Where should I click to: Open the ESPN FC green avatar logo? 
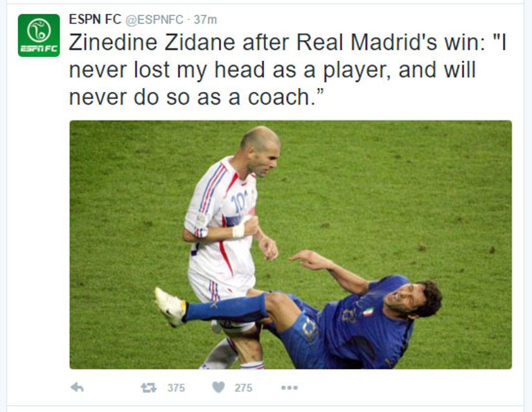(x=39, y=35)
